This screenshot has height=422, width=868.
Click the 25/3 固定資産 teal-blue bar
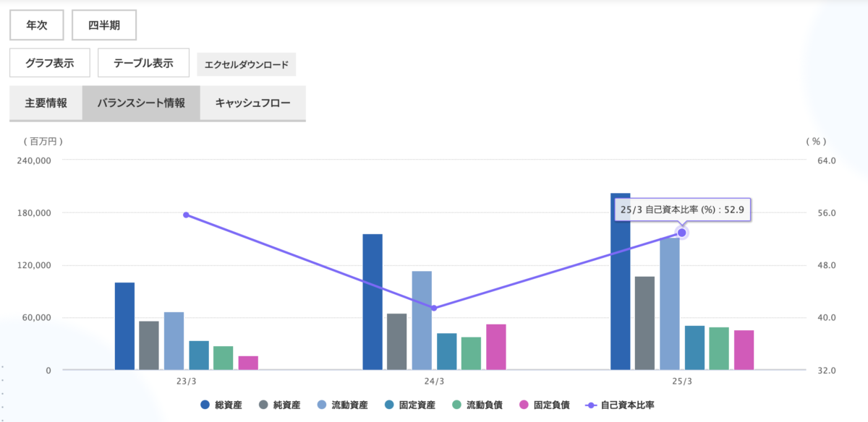pyautogui.click(x=695, y=348)
